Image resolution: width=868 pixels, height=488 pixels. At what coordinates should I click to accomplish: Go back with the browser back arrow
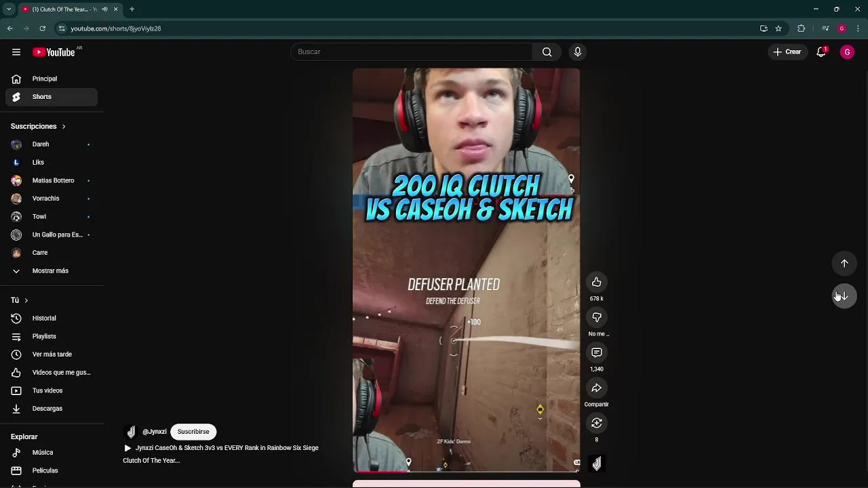10,28
